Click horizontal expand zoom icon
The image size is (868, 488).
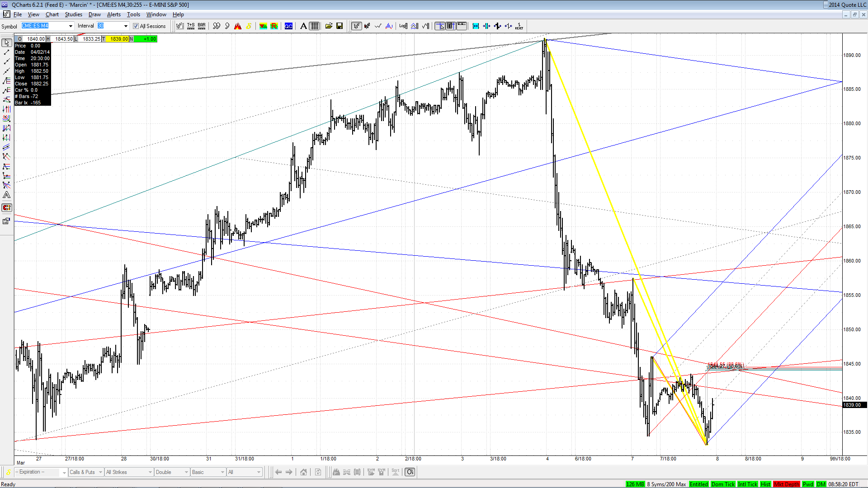[x=476, y=26]
